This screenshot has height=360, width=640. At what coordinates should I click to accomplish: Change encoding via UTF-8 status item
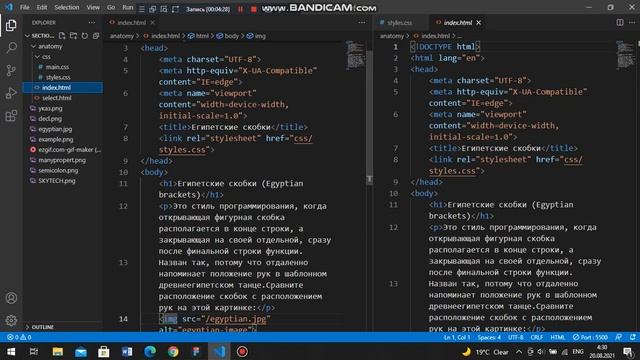515,337
